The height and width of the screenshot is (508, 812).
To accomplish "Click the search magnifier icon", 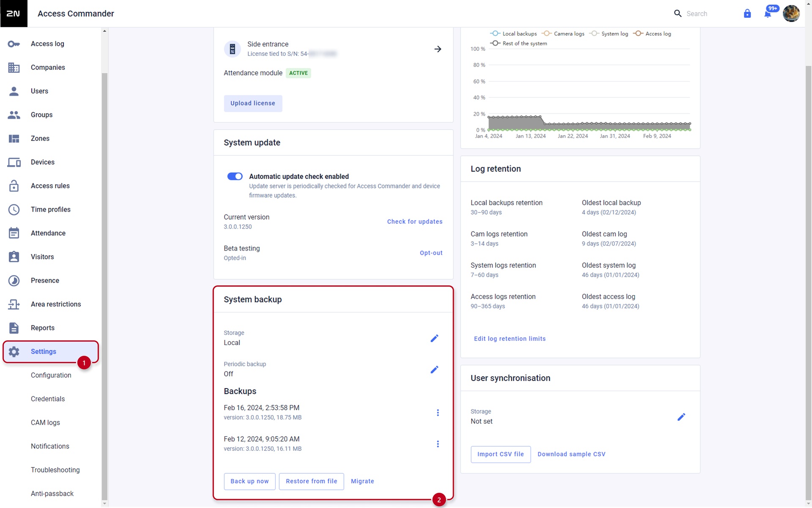I will pos(678,14).
